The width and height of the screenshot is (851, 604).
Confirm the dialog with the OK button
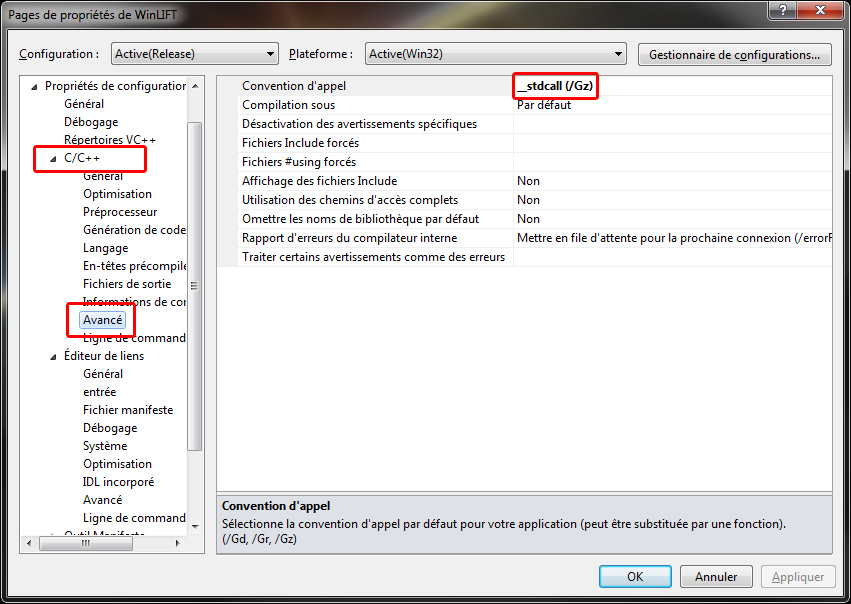635,576
